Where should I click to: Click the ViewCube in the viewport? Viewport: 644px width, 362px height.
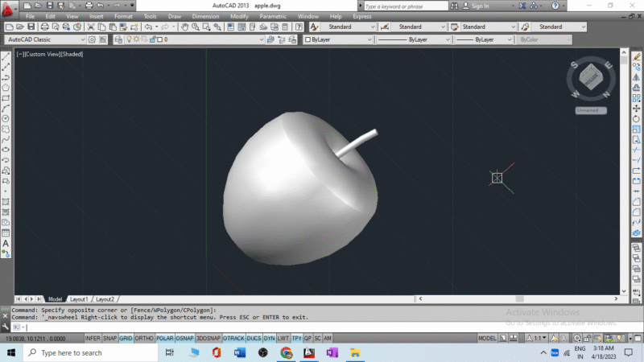point(591,77)
